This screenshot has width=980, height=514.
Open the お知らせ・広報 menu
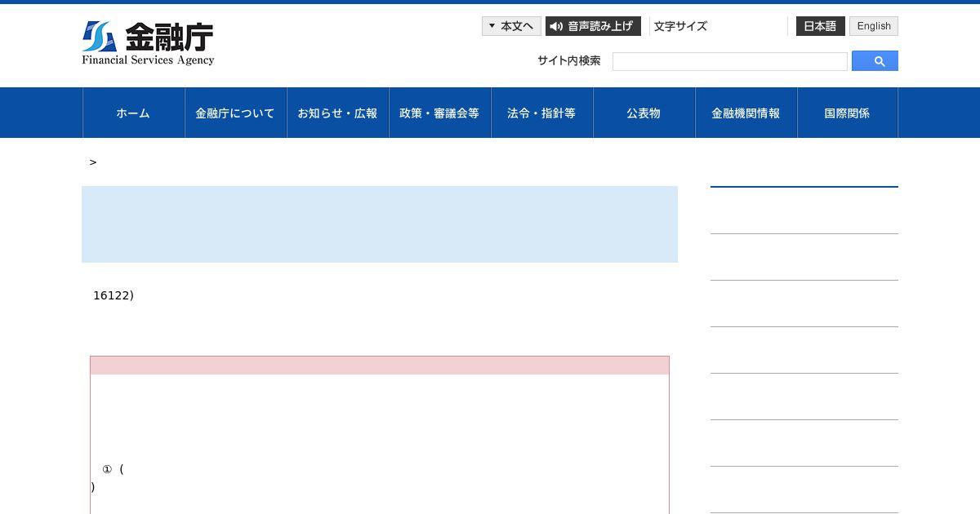337,113
